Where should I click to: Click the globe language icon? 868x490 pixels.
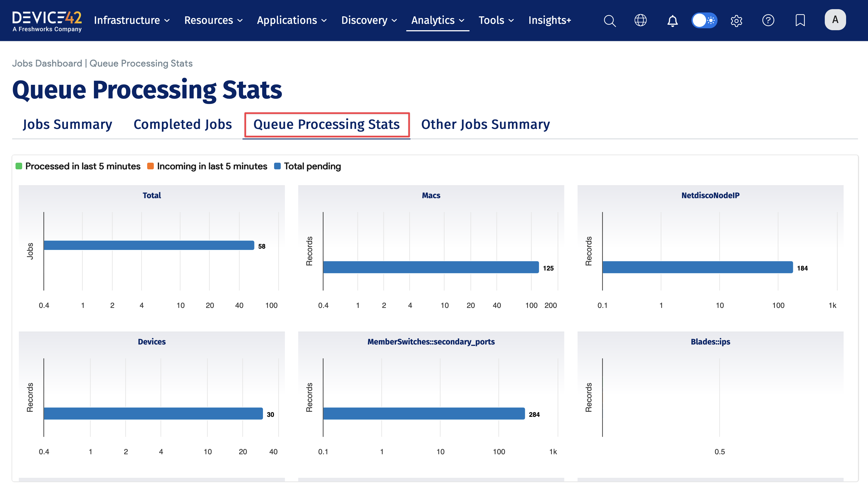coord(640,20)
